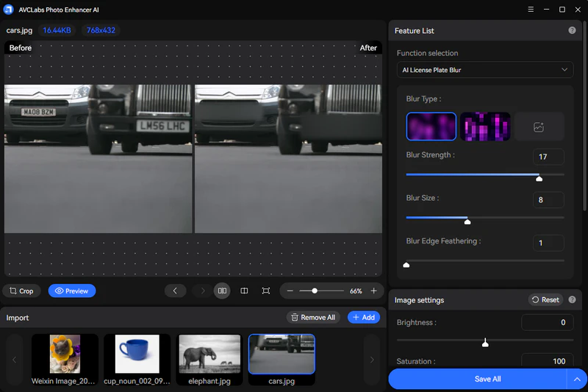Click the 16.44KB file size badge

(x=57, y=30)
